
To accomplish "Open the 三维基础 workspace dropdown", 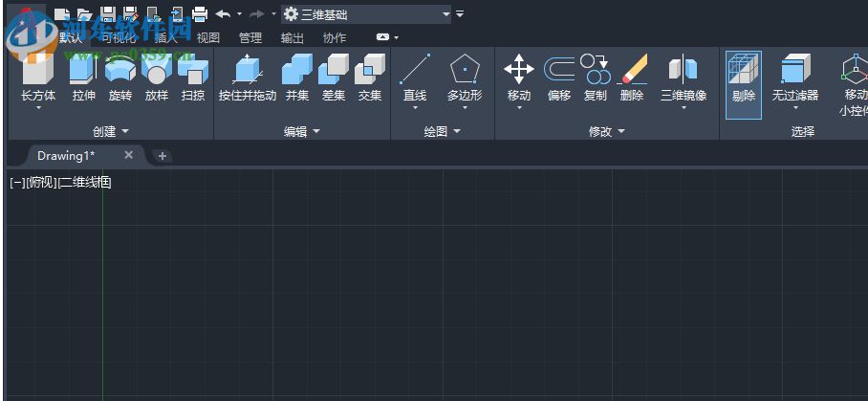I will 366,14.
